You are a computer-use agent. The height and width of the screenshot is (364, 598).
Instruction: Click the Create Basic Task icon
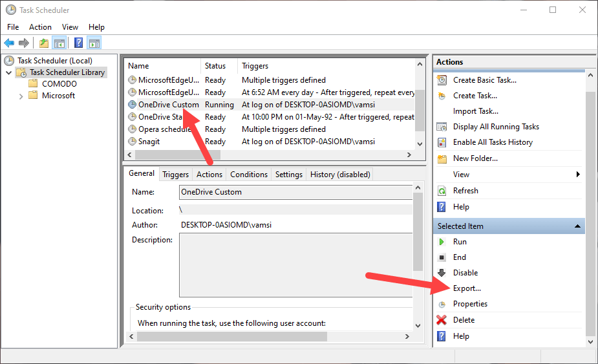(442, 80)
